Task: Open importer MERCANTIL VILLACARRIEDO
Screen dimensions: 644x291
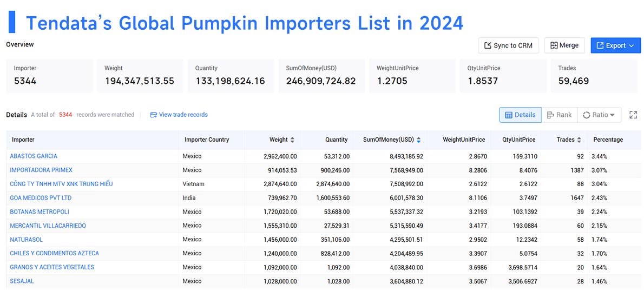Action: click(48, 226)
